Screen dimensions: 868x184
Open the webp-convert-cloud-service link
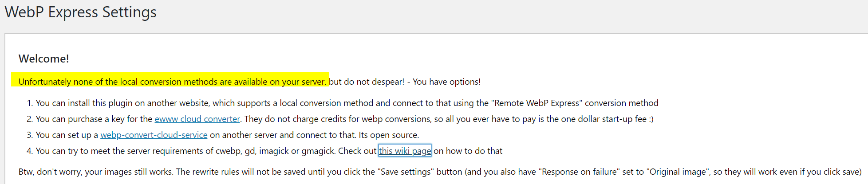coord(154,135)
